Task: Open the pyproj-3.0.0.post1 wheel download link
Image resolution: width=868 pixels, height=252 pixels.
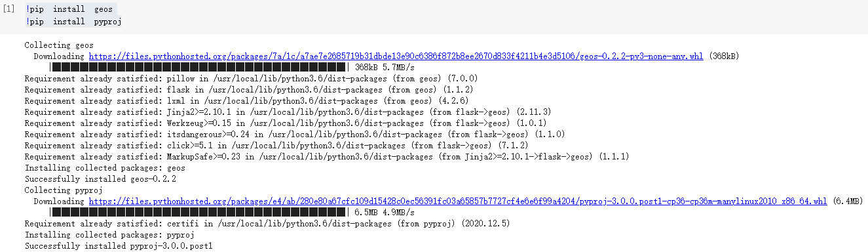Action: click(x=458, y=201)
